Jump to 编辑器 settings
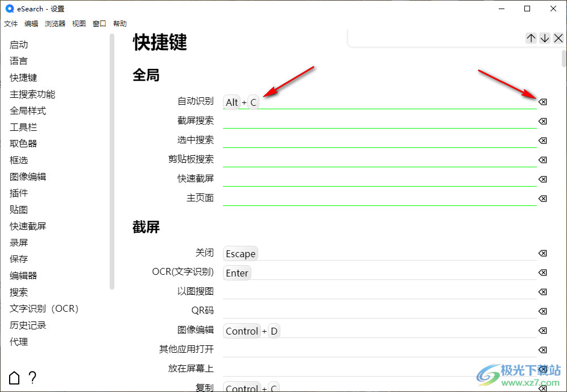The image size is (567, 392). click(x=23, y=276)
